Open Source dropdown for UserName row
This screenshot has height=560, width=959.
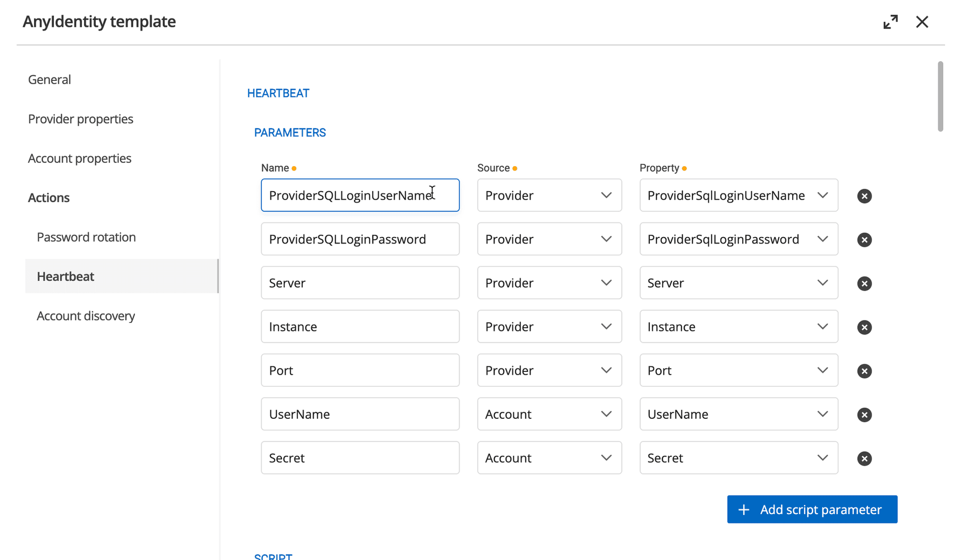coord(549,414)
